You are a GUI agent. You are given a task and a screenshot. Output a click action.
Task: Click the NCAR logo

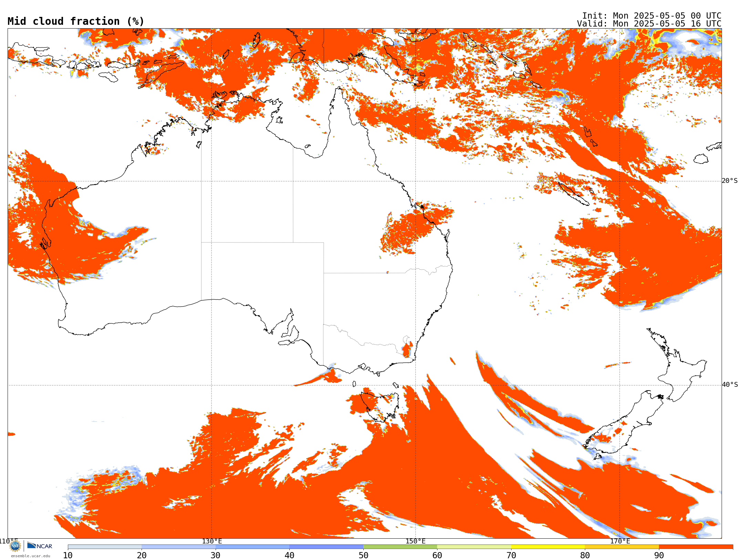coord(40,546)
